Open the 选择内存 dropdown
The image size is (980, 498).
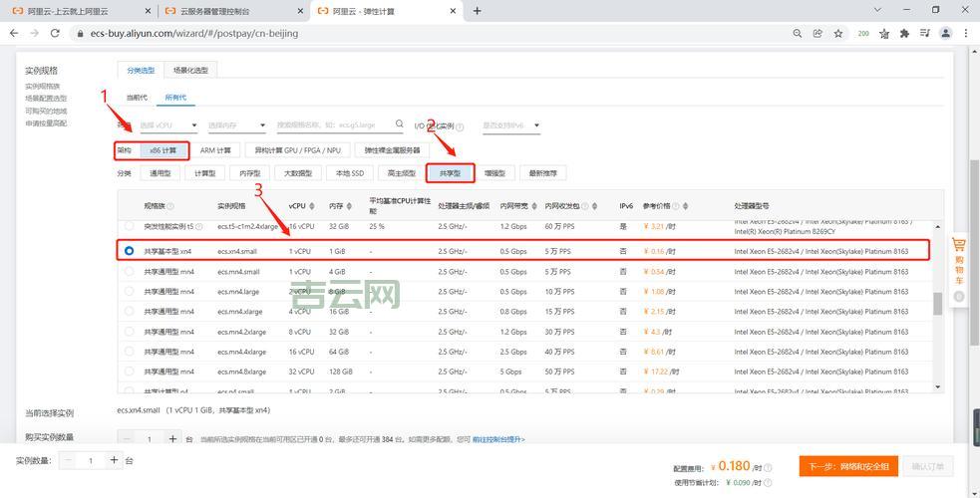pyautogui.click(x=237, y=125)
